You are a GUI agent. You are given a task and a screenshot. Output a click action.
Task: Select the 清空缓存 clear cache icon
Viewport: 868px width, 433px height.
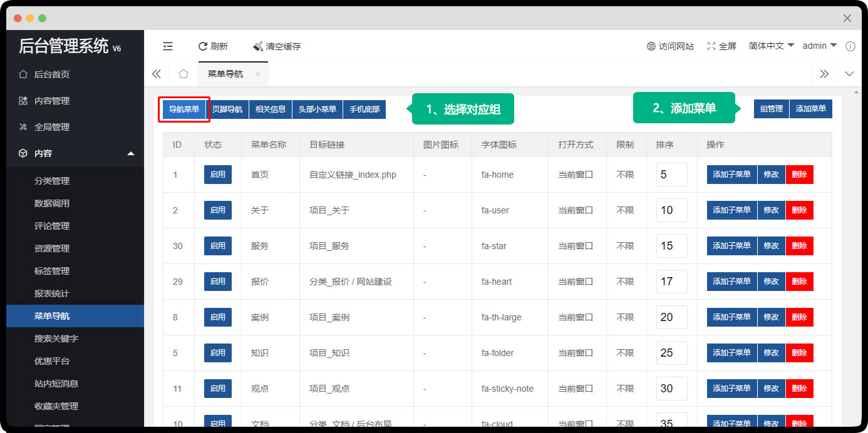pos(257,46)
